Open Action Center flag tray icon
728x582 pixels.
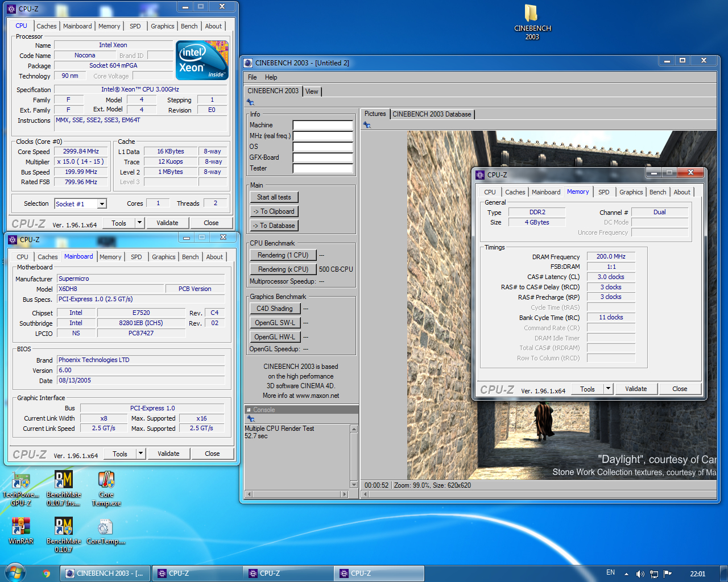point(668,573)
